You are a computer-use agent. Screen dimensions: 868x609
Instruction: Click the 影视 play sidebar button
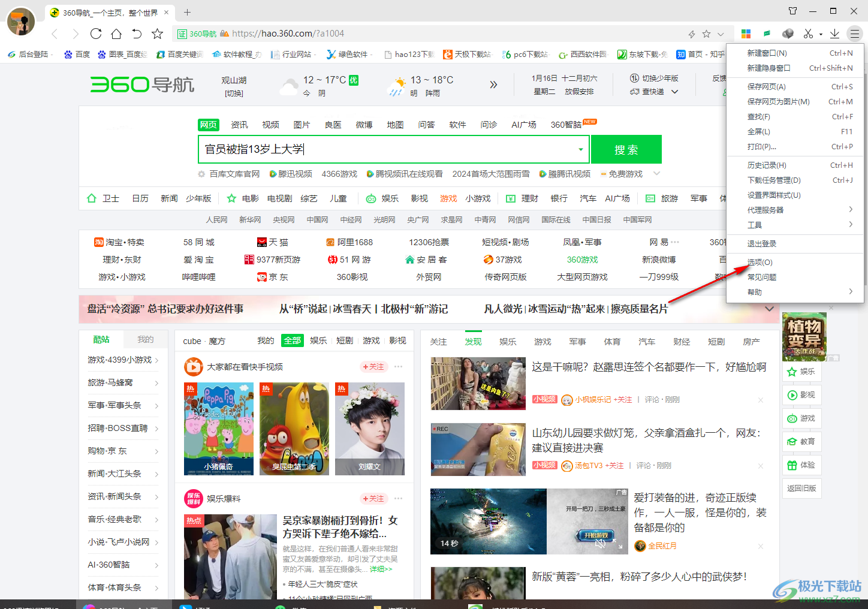pos(801,395)
